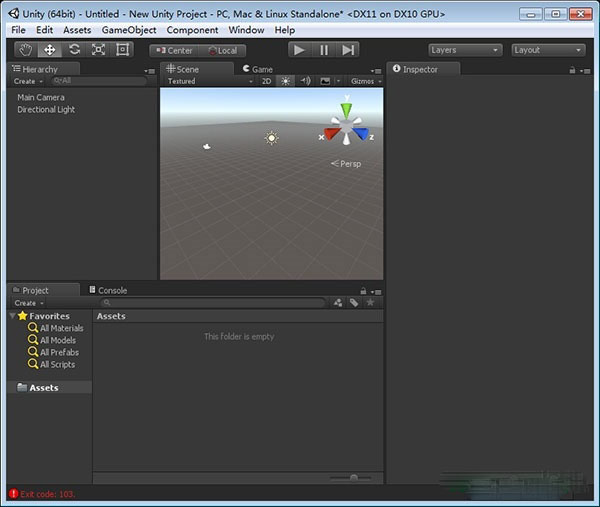600x507 pixels.
Task: Open the Layers dropdown
Action: pos(463,50)
